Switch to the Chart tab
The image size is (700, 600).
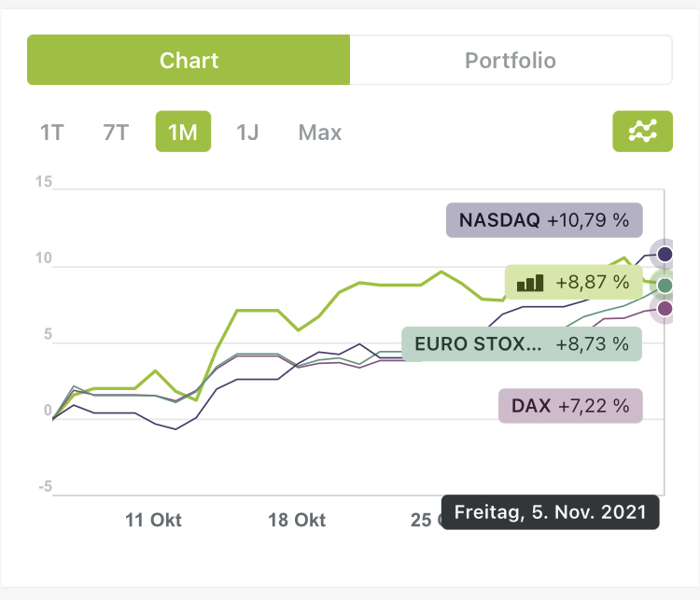[189, 61]
